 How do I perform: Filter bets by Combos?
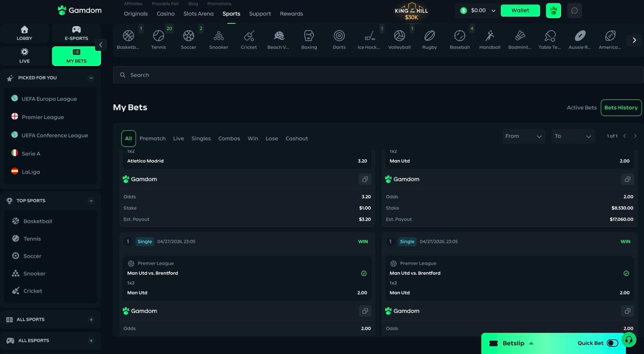click(229, 138)
